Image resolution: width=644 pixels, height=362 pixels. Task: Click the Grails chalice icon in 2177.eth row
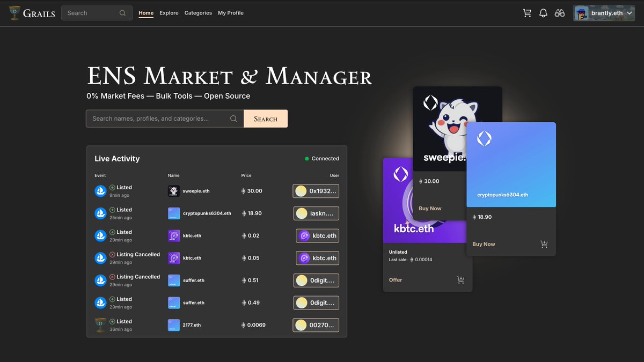(x=100, y=325)
